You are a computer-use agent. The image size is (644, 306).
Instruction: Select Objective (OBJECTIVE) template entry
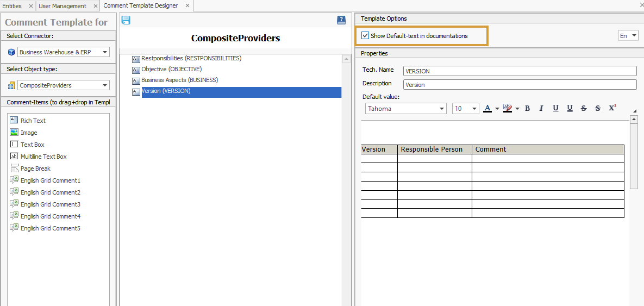coord(171,69)
